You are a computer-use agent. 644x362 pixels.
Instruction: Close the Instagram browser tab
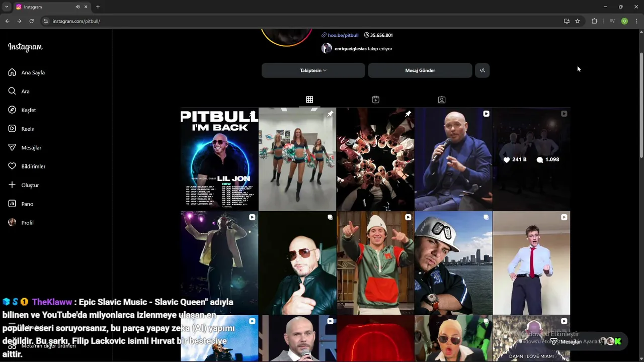[x=86, y=7]
